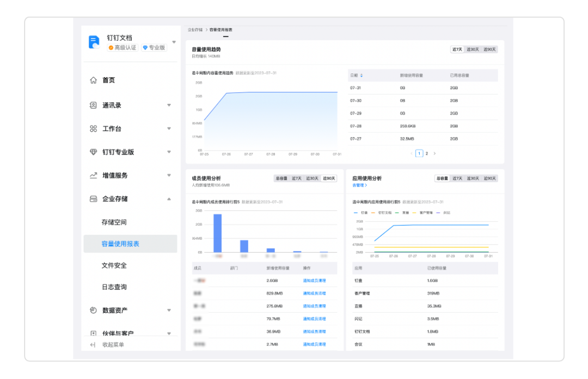Click the home icon beside 首页
The image size is (588, 379).
(x=93, y=80)
